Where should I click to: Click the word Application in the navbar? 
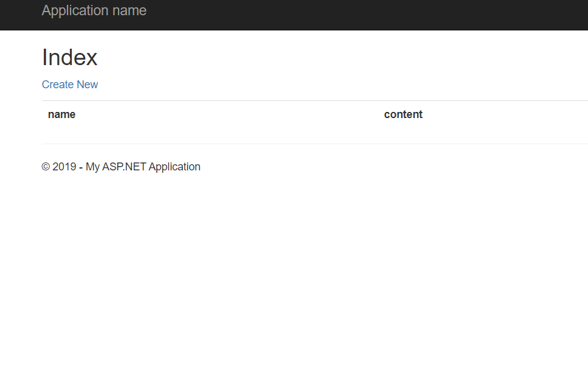[75, 10]
